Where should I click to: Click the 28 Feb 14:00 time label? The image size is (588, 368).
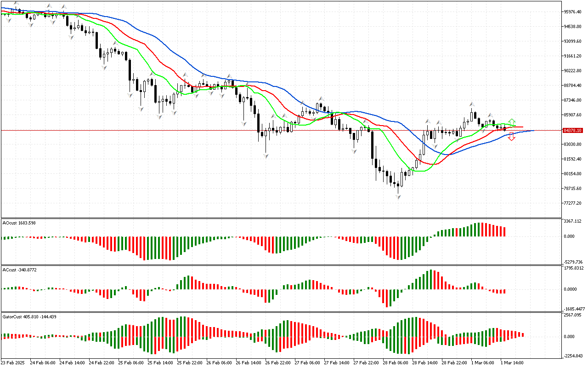pyautogui.click(x=425, y=363)
